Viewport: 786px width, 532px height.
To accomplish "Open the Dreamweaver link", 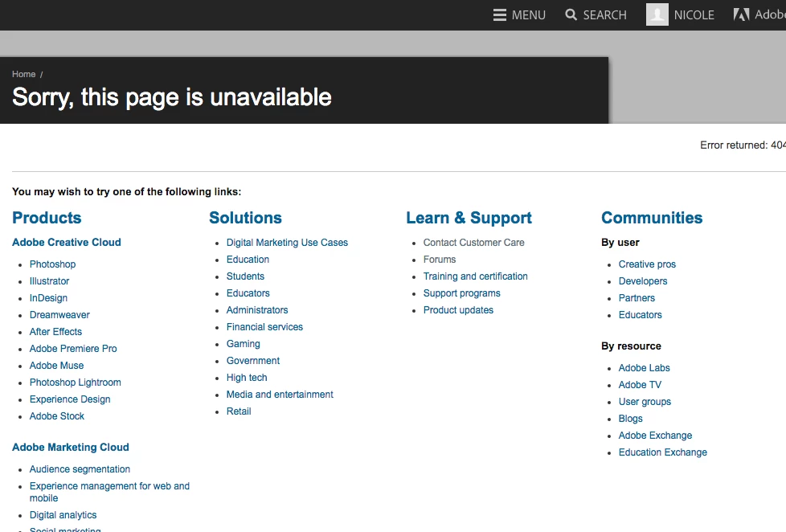I will [59, 315].
